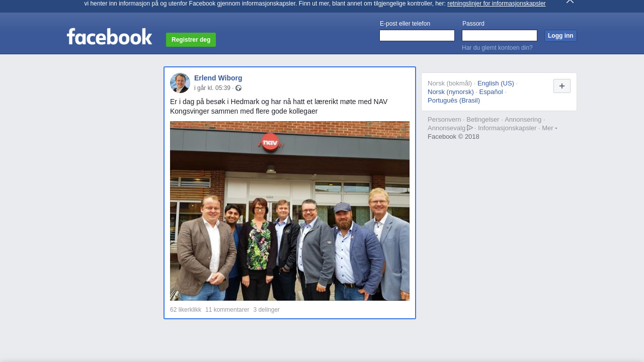
Task: Click the green Registrer deg button
Action: coord(191,40)
